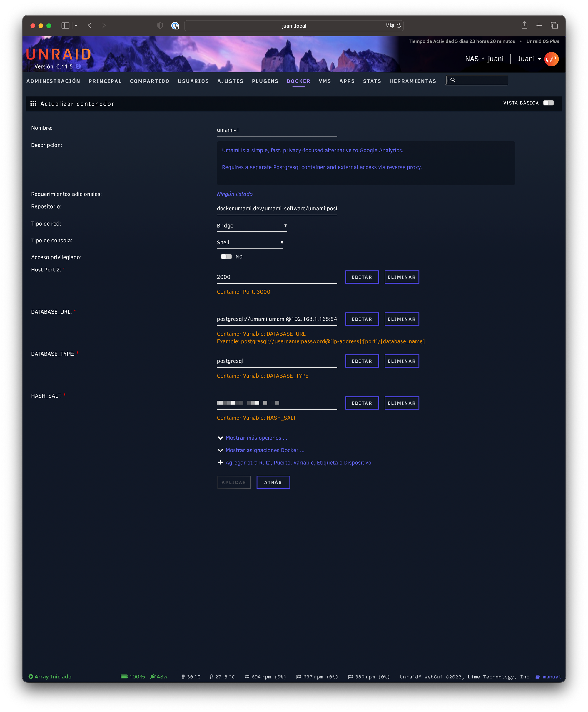Viewport: 588px width, 712px height.
Task: Click Eliminar for DATABASE_URL
Action: (402, 319)
